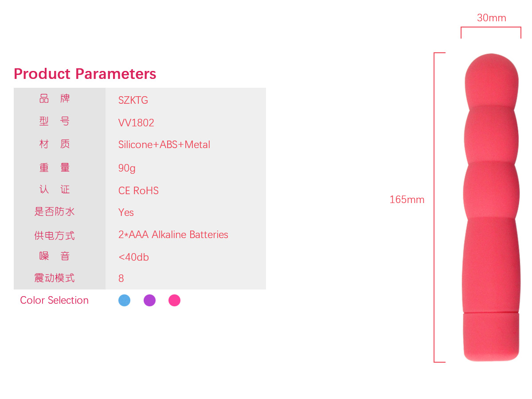Click the 震动模式 row label
532x399 pixels.
click(55, 278)
